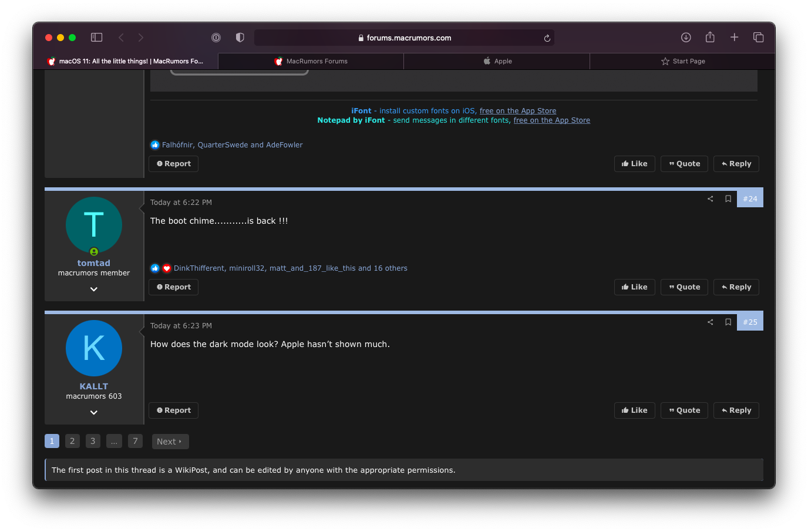Open iFont's free on the App Store link
Image resolution: width=808 pixels, height=532 pixels.
(x=518, y=110)
